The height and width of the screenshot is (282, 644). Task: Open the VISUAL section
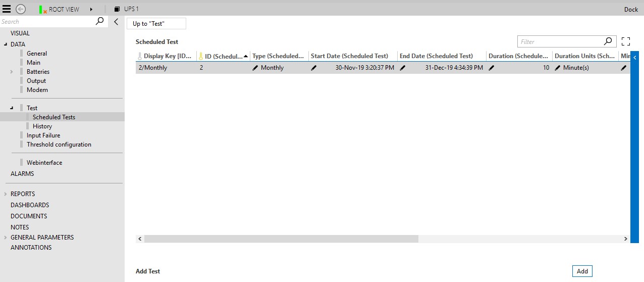click(x=20, y=33)
